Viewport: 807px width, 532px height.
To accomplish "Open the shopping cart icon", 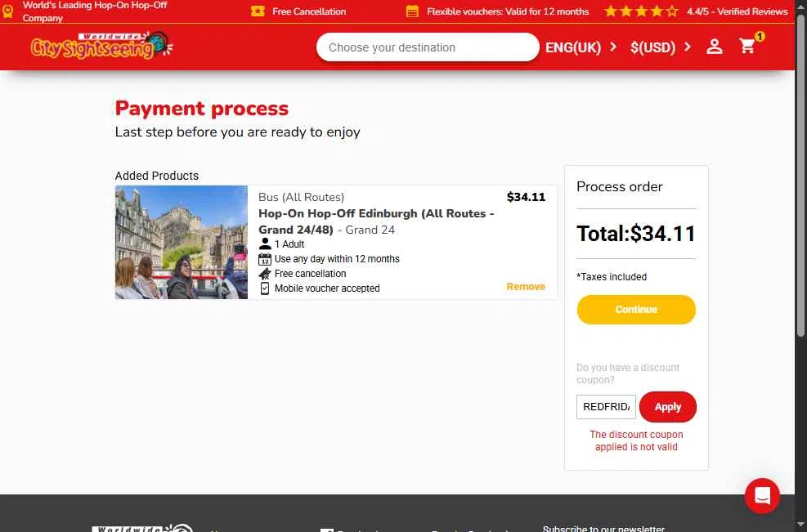I will click(x=746, y=47).
